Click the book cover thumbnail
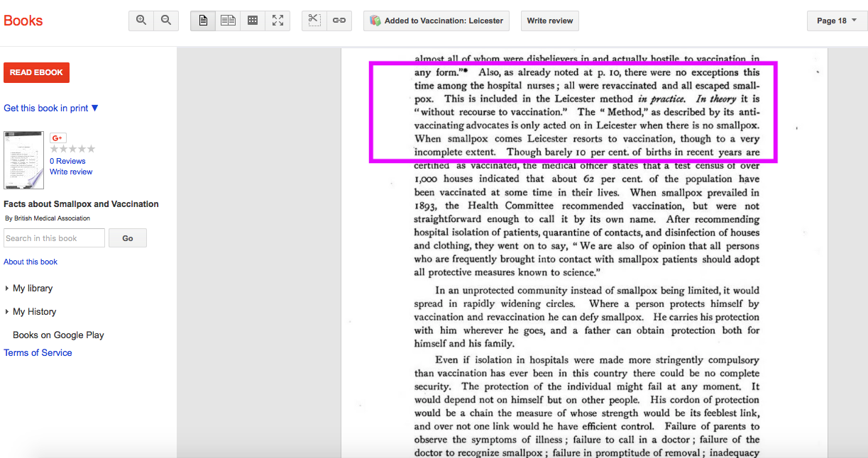This screenshot has height=458, width=868. (x=23, y=160)
